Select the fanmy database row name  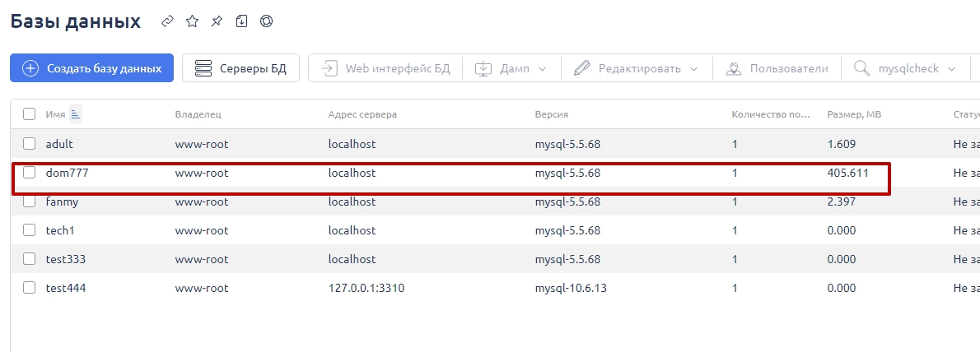63,201
